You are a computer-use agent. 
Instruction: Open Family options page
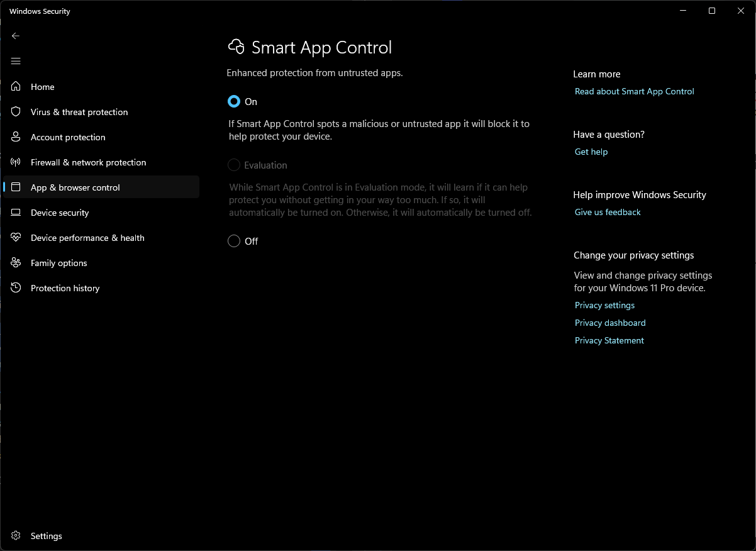(x=101, y=263)
